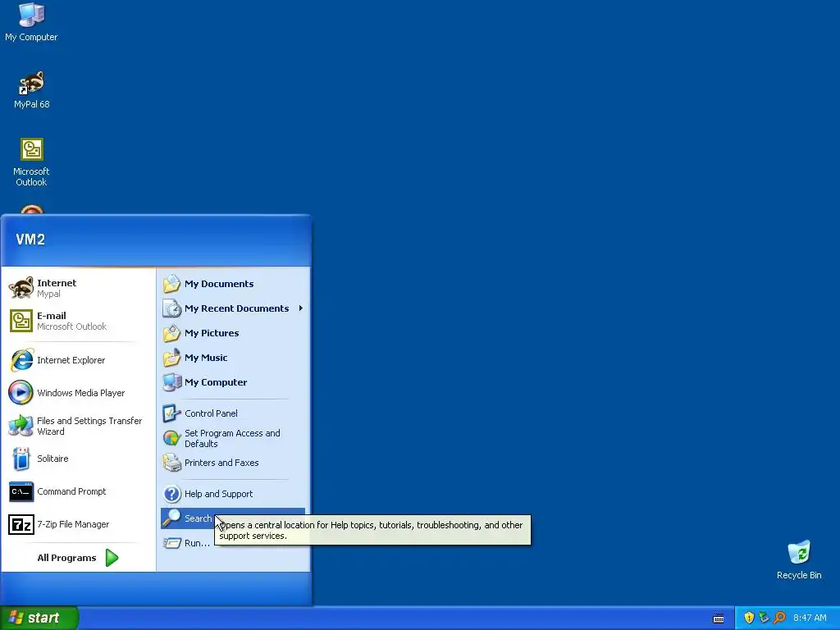Open the Solitaire game
This screenshot has width=840, height=630.
click(78, 459)
